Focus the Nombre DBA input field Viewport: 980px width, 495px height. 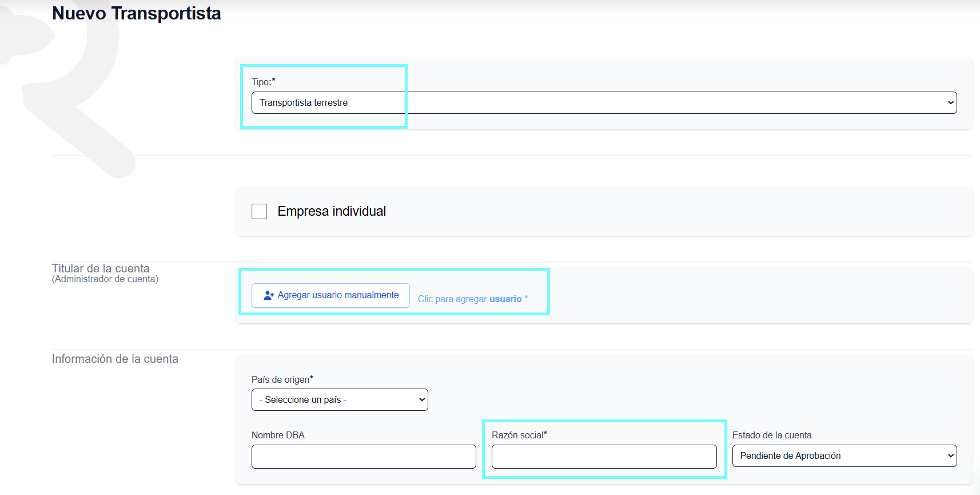364,457
